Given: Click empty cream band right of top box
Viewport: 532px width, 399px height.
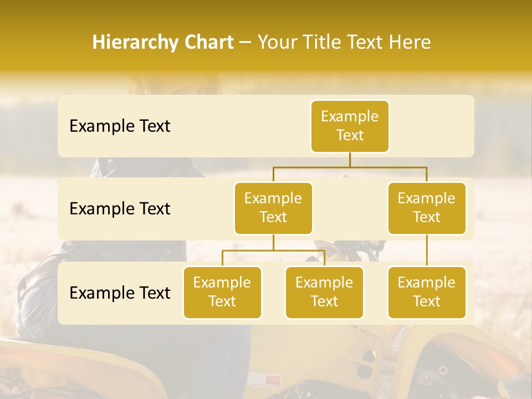Looking at the screenshot, I should coord(432,126).
